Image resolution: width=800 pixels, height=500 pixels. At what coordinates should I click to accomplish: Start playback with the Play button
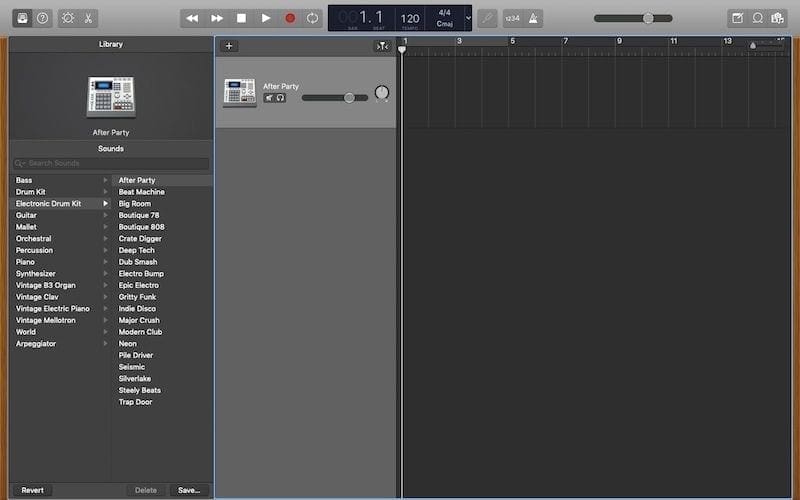[266, 18]
